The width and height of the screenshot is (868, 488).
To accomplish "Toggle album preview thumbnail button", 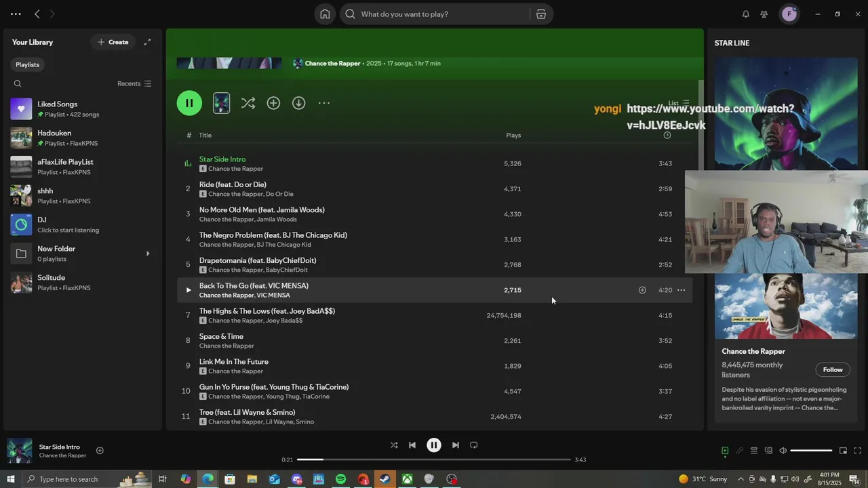I will click(x=221, y=103).
